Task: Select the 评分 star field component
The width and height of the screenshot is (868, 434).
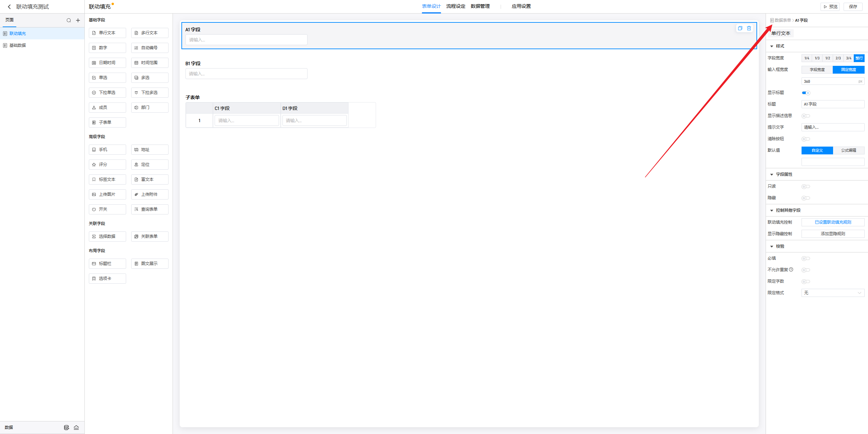Action: [x=107, y=165]
